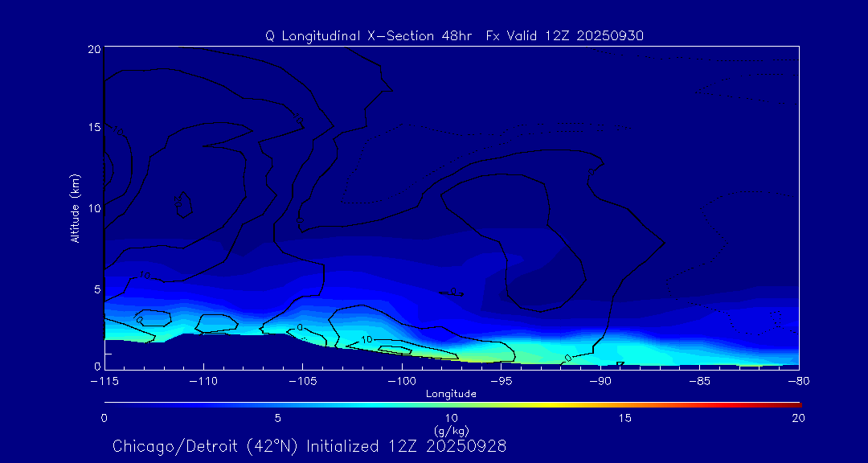Select altitude axis tick label 10
Viewport: 868px width, 463px height.
94,207
